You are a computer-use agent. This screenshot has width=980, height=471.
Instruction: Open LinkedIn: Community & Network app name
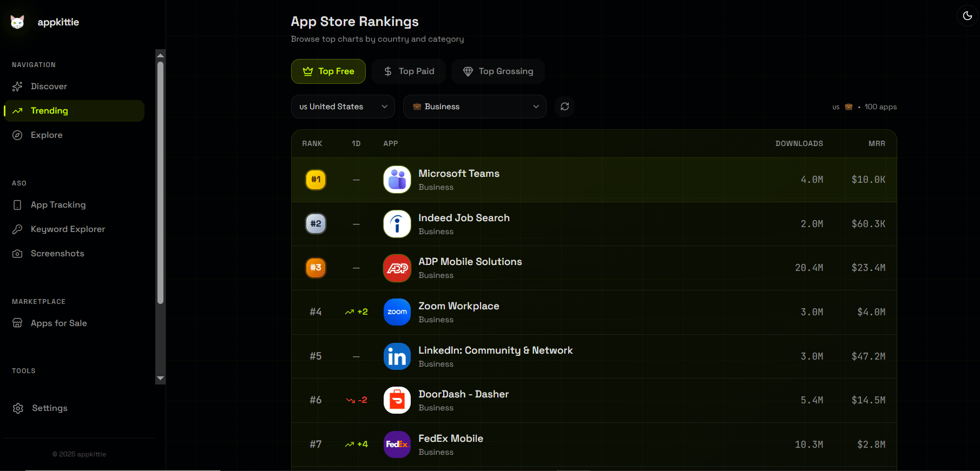click(x=496, y=350)
